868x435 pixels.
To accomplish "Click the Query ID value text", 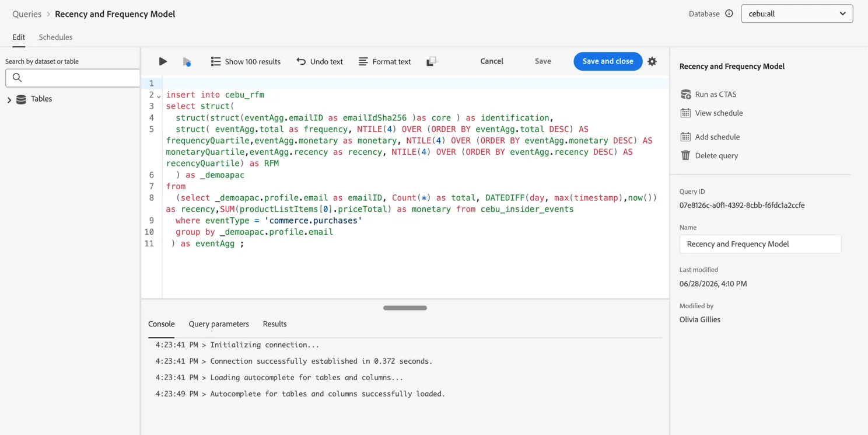I will [x=742, y=206].
